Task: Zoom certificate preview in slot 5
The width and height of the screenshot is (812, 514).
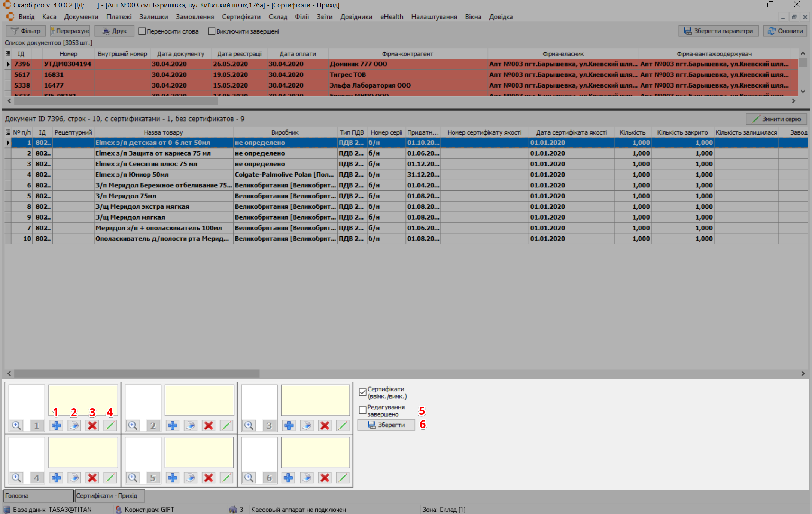Action: point(133,478)
